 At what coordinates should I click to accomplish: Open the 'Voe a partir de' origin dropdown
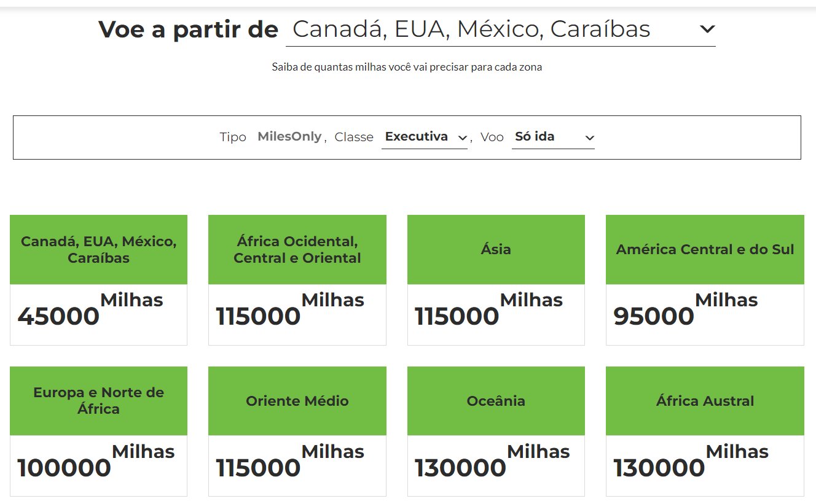[x=500, y=29]
